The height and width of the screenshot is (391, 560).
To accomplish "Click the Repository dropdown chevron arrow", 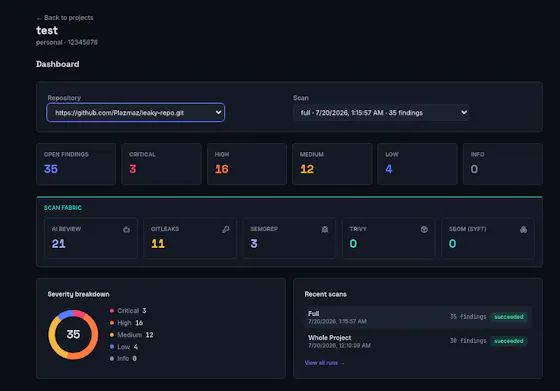I will pos(218,112).
